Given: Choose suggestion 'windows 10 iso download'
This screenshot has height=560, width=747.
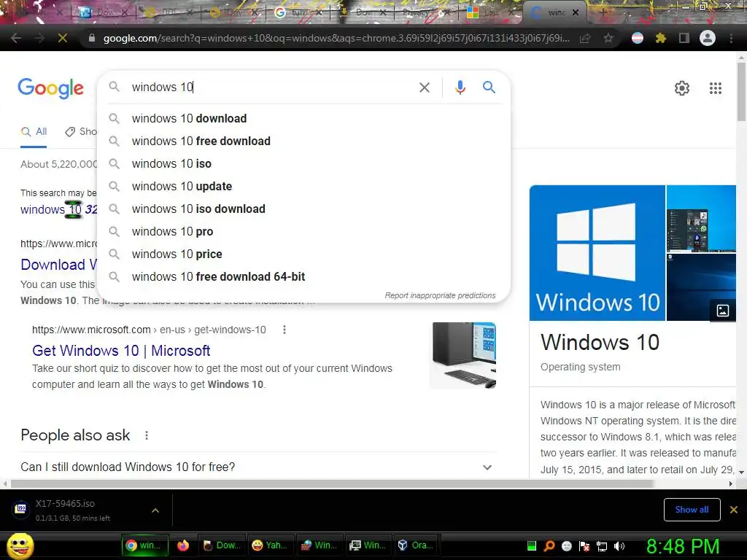Looking at the screenshot, I should [303, 209].
